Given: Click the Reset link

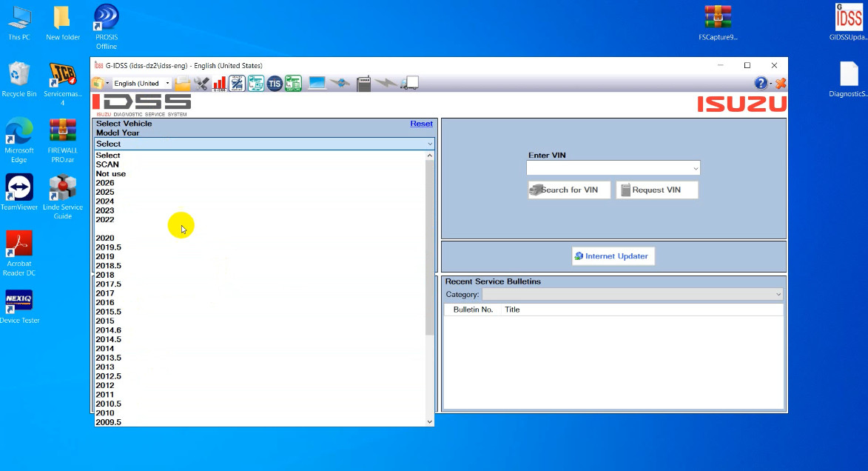Looking at the screenshot, I should (421, 124).
